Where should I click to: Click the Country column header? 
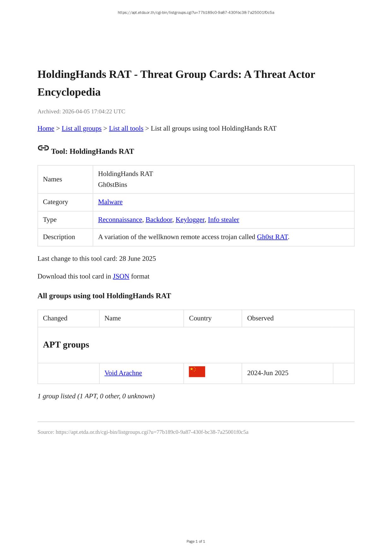tap(200, 318)
